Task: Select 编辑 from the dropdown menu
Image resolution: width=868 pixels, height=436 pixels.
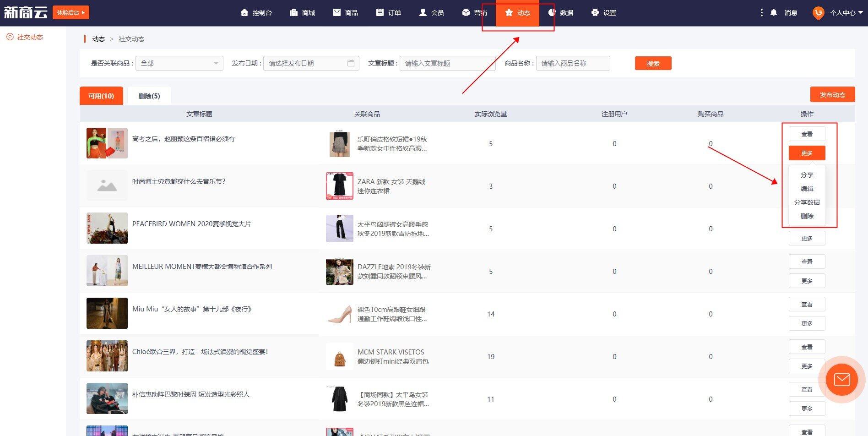Action: [x=807, y=189]
